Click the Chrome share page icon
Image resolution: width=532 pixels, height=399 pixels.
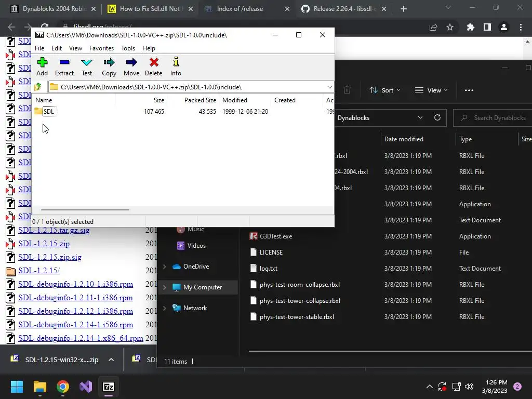click(433, 27)
